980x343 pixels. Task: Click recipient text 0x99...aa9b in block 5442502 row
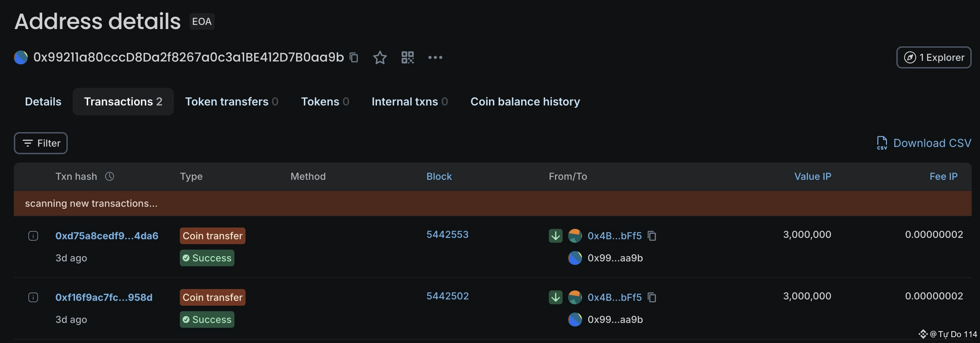point(615,320)
